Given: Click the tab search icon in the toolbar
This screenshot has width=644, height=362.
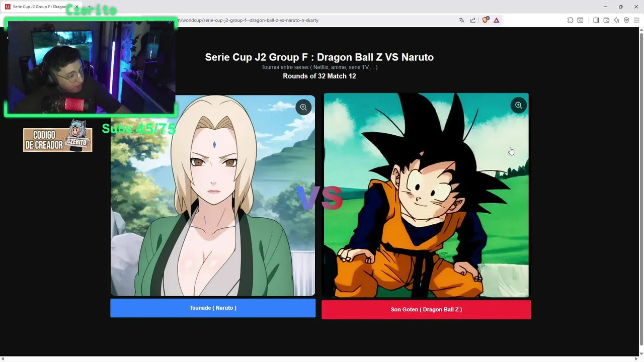Looking at the screenshot, I should coord(580,20).
